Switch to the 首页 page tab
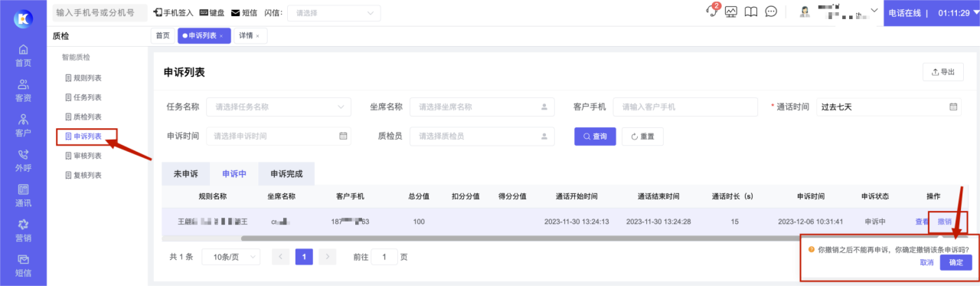Screen dimensions: 980x286 162,35
